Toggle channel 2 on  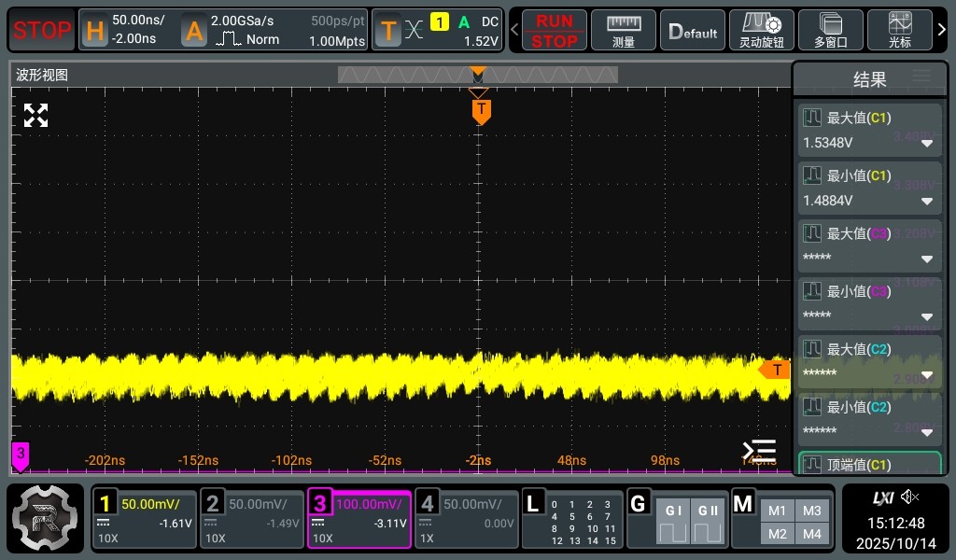(x=250, y=520)
